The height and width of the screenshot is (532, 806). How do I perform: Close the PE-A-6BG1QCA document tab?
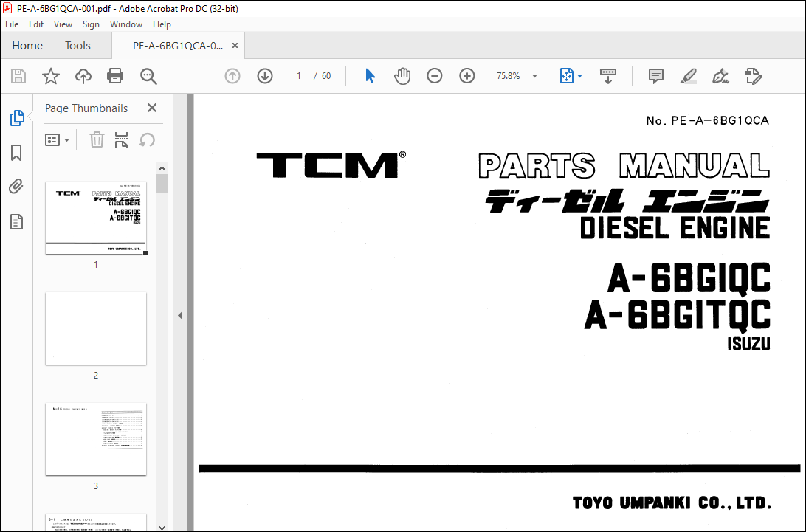[235, 45]
